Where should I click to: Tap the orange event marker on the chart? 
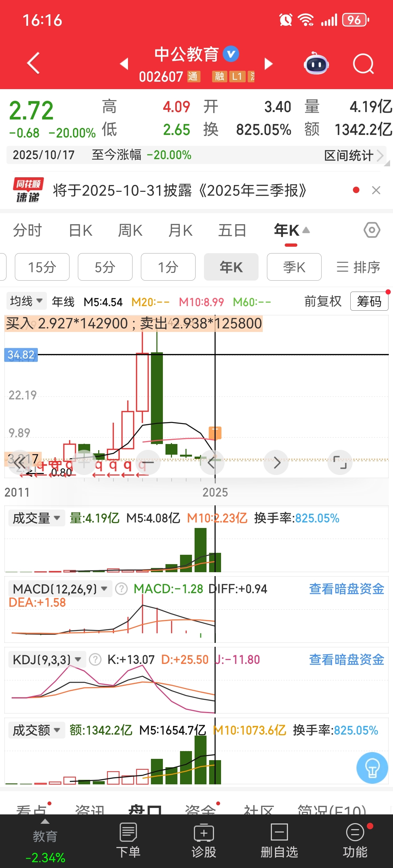click(215, 433)
